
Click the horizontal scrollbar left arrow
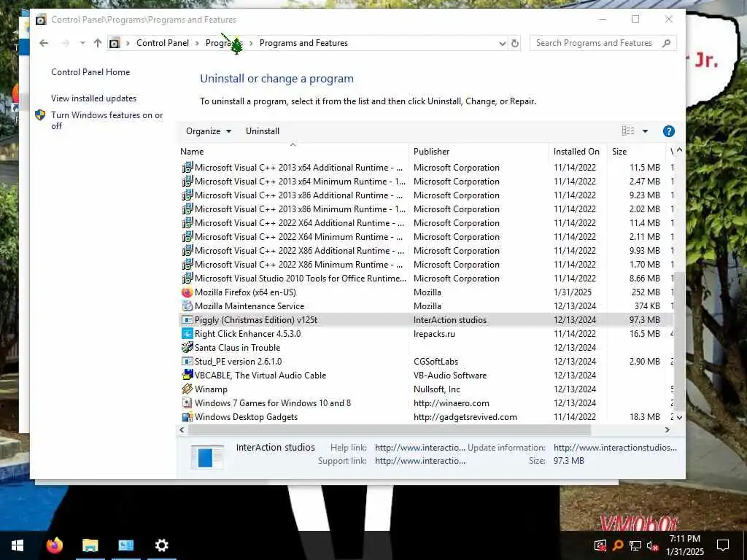coord(182,430)
